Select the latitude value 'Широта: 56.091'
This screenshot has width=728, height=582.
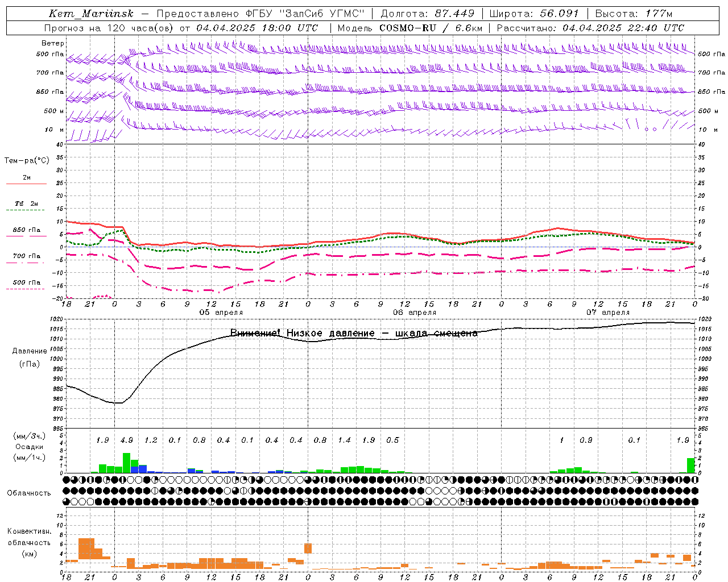click(533, 14)
